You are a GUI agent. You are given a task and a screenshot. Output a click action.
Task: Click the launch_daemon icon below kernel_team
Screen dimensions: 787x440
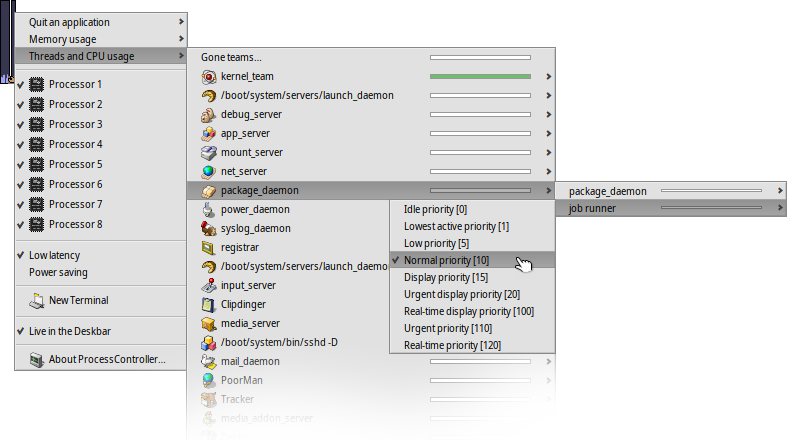(208, 96)
